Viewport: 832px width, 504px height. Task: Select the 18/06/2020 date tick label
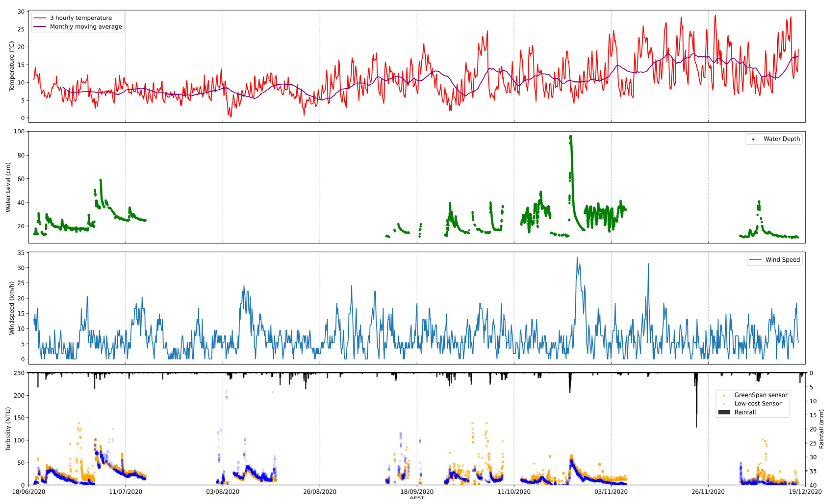click(x=29, y=491)
